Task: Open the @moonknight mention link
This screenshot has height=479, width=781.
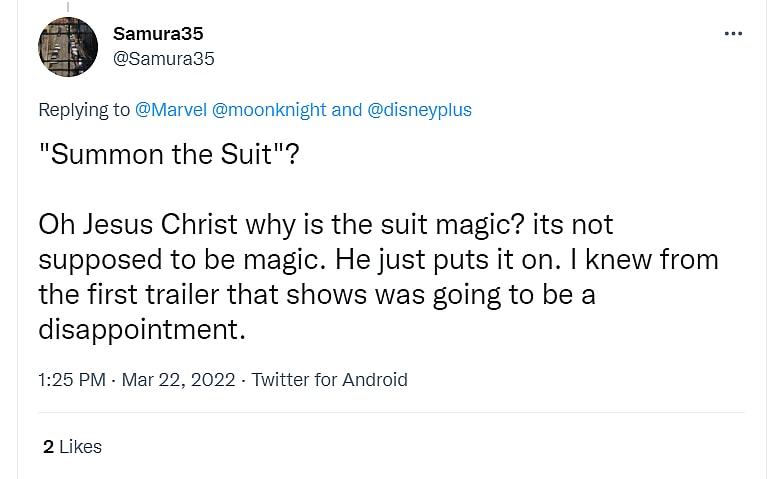Action: point(269,110)
